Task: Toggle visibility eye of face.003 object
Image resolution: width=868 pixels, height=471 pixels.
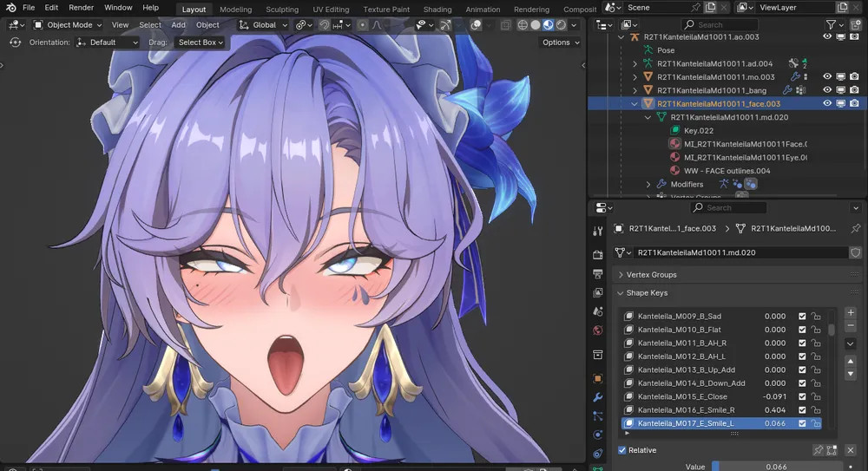Action: click(x=827, y=103)
